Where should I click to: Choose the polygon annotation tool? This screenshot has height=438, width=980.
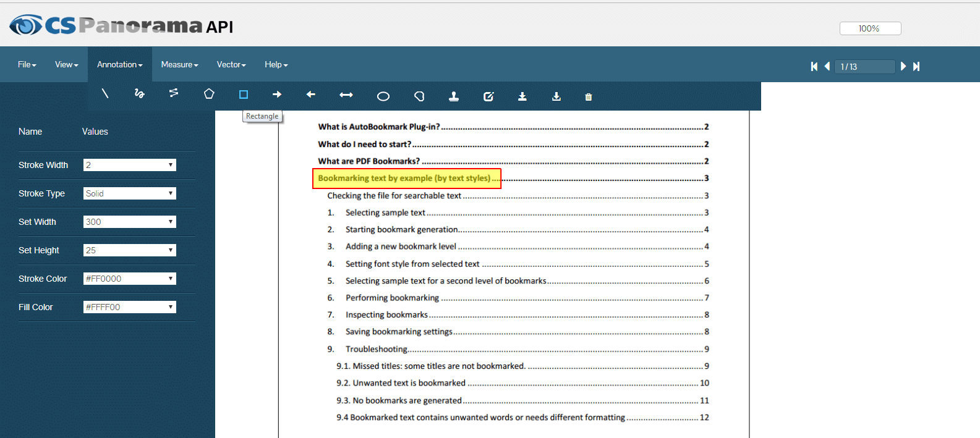click(x=209, y=94)
